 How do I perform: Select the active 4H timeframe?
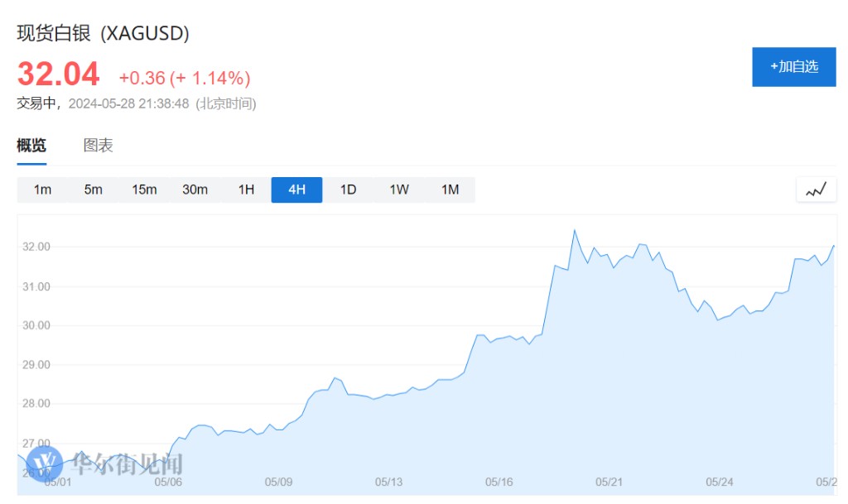coord(296,190)
